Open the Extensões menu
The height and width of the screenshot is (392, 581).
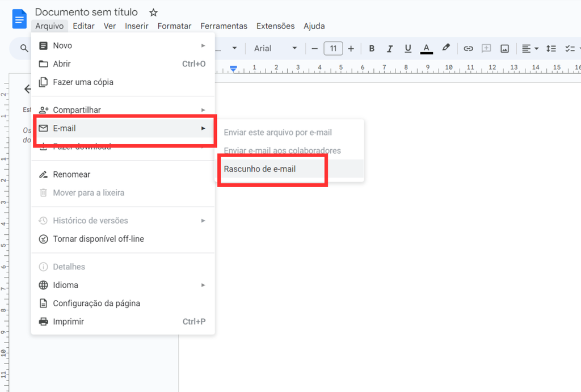click(x=275, y=26)
